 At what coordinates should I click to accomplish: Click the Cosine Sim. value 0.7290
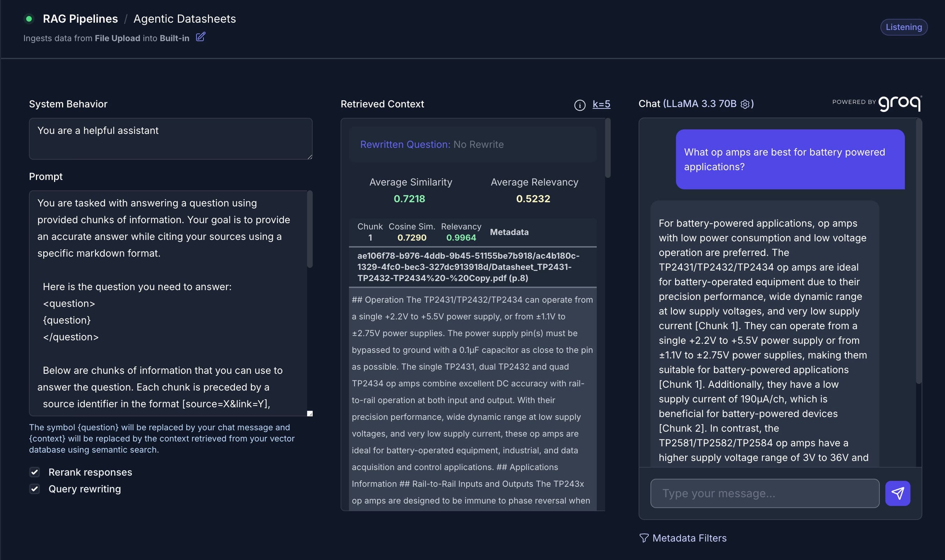pyautogui.click(x=411, y=237)
